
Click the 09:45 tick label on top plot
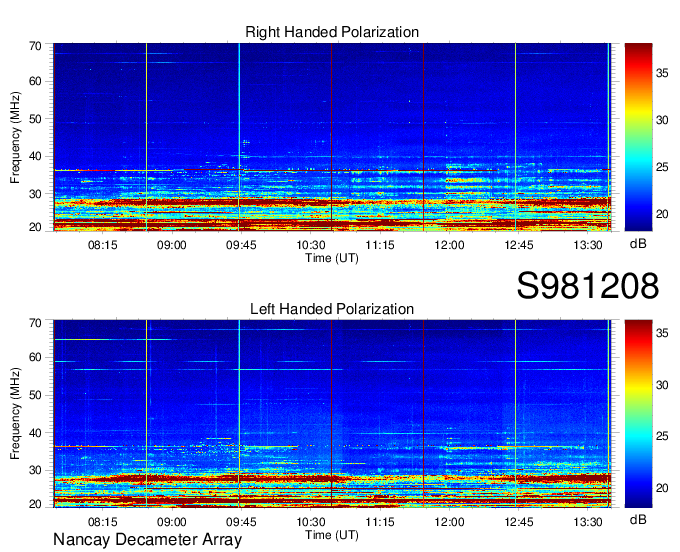[241, 245]
